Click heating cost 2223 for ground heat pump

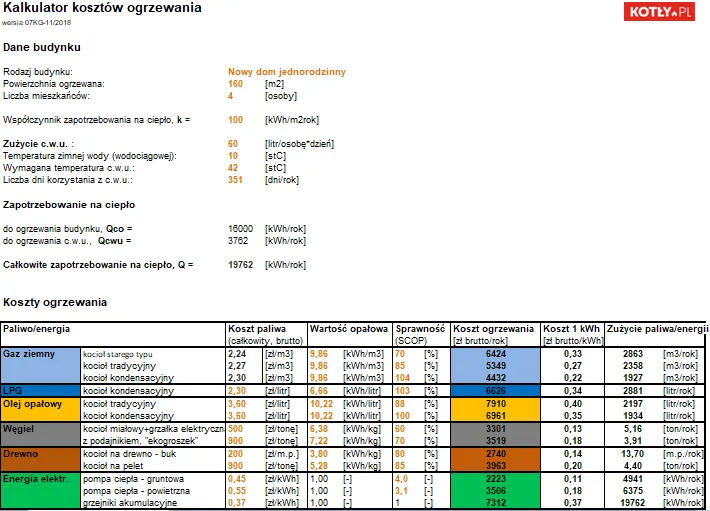pyautogui.click(x=496, y=478)
